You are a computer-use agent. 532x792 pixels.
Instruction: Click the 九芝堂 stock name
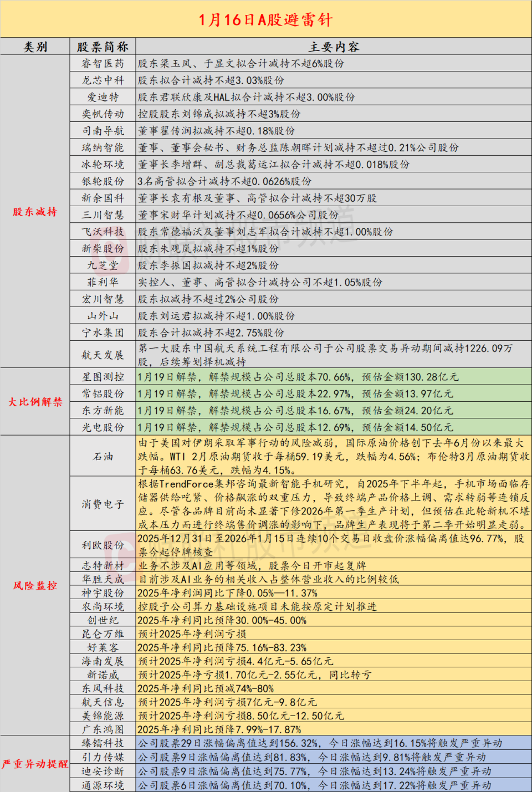pyautogui.click(x=101, y=265)
